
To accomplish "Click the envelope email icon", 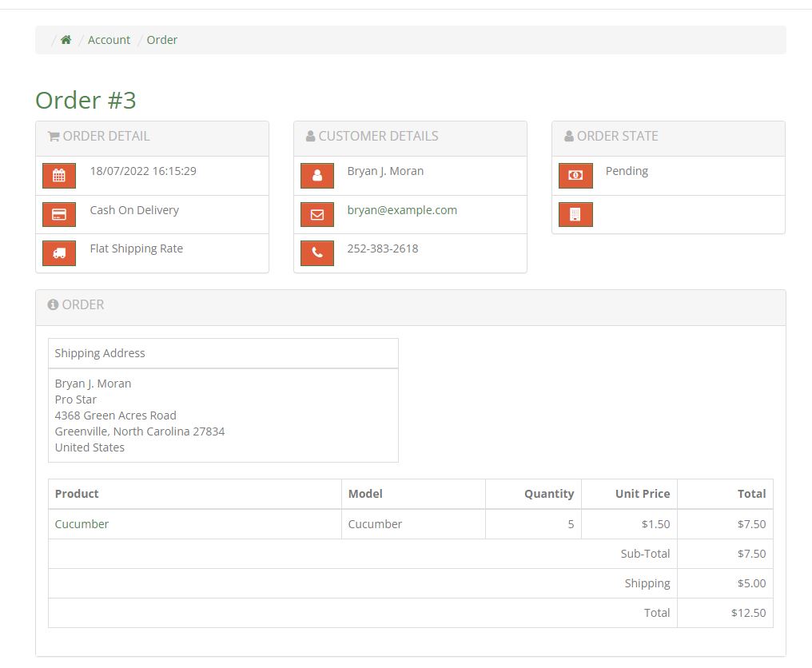I will pyautogui.click(x=317, y=214).
